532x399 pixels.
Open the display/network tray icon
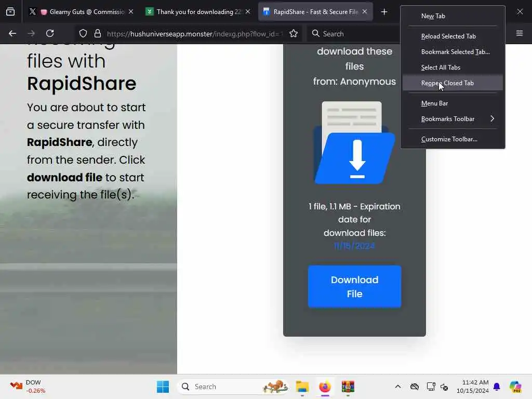point(431,387)
